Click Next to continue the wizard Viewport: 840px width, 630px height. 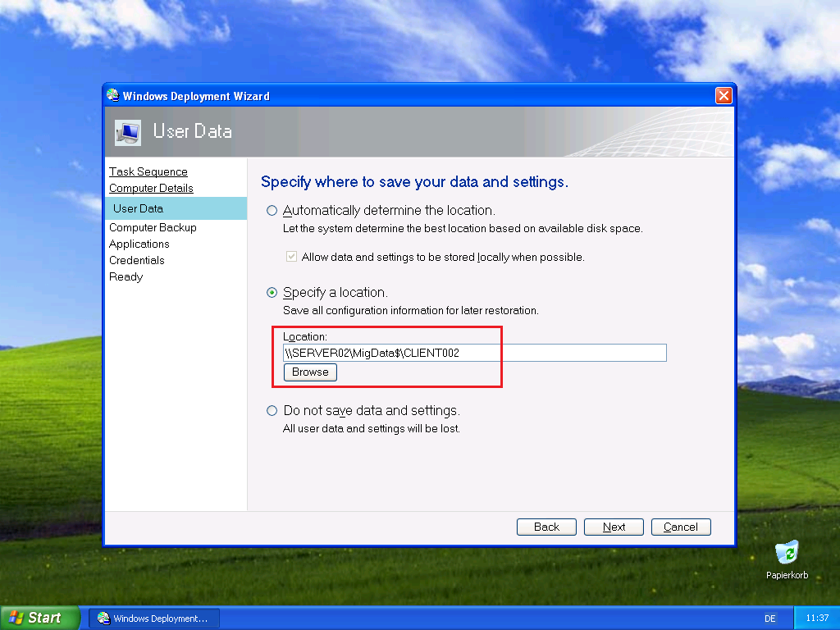click(614, 527)
